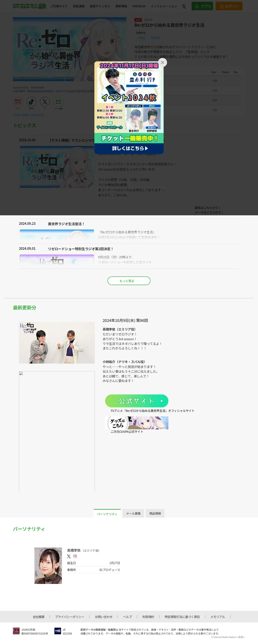258x644 pixels.
Task: Open 高橋李依's X profile icon
Action: (x=69, y=556)
